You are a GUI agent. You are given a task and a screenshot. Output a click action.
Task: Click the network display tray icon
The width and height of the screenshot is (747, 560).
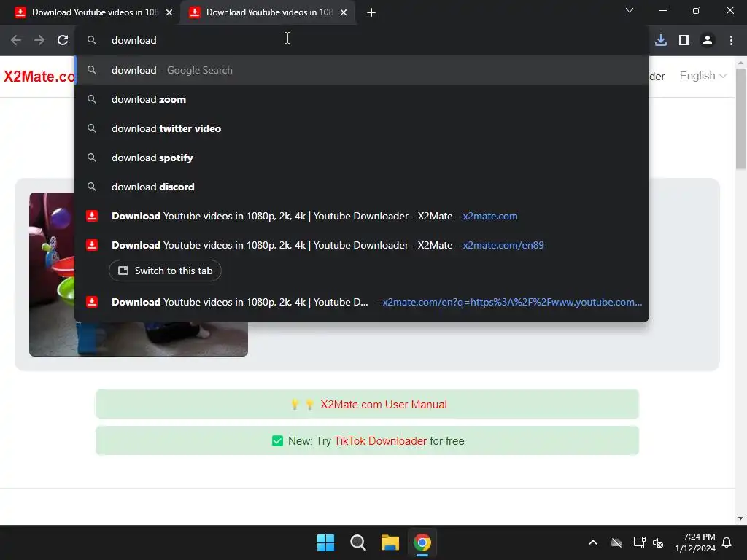tap(639, 542)
